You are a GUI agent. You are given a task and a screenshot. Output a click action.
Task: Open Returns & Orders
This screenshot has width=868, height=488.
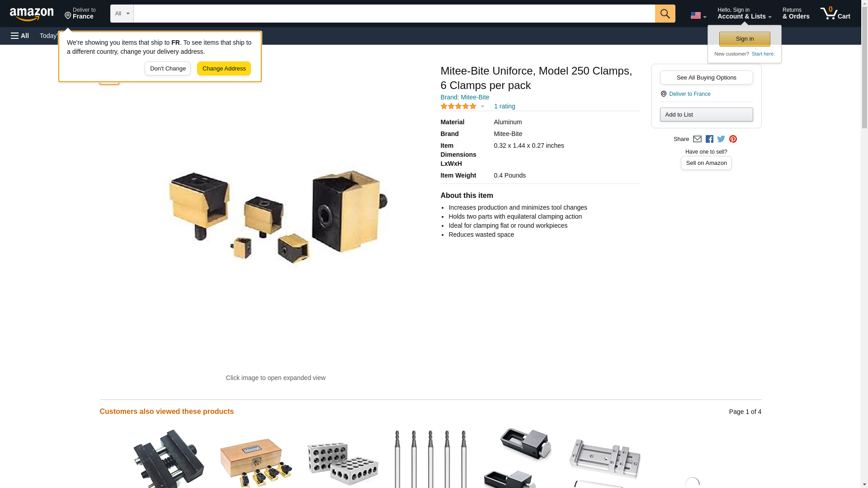point(796,14)
